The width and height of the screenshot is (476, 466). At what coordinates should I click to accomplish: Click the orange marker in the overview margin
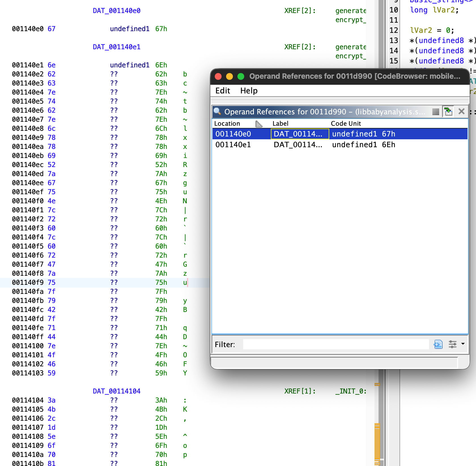[377, 384]
